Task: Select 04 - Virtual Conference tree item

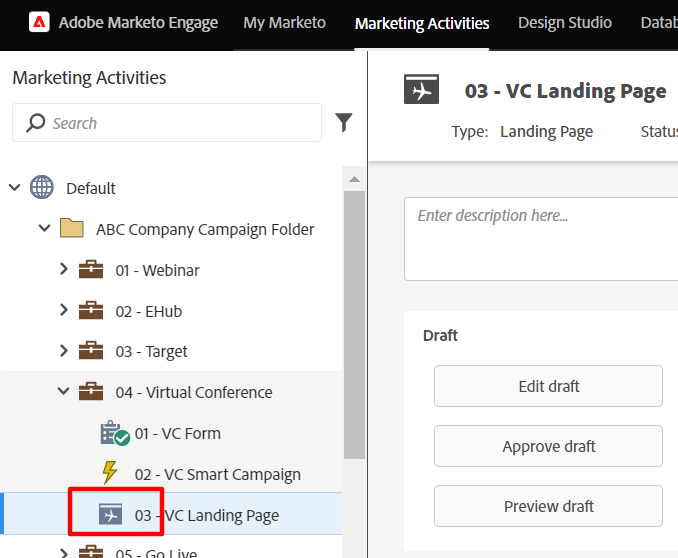Action: [194, 392]
